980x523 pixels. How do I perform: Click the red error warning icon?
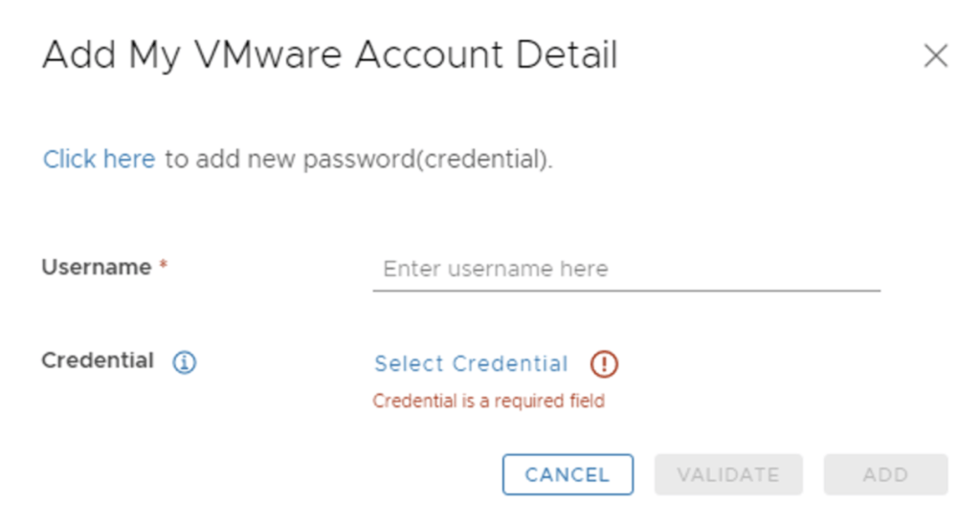pyautogui.click(x=604, y=363)
